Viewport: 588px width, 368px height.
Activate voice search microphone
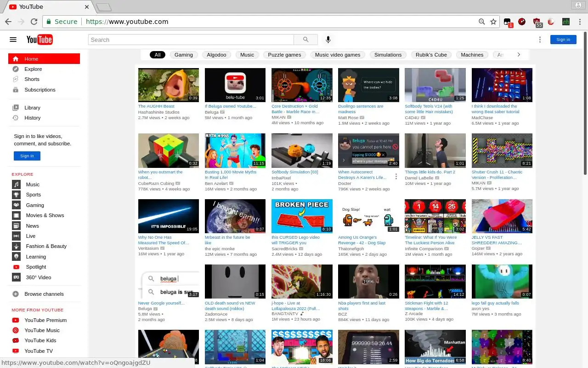(x=328, y=40)
